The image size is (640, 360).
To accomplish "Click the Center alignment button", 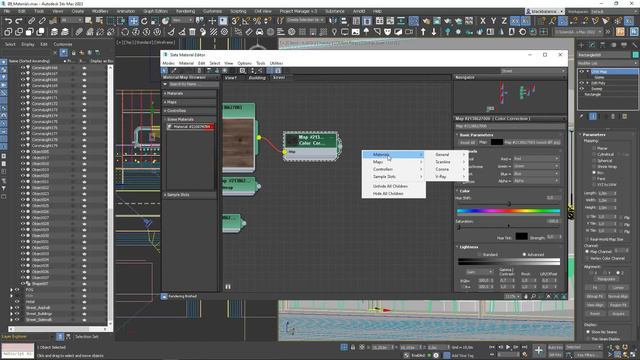I will [x=618, y=287].
